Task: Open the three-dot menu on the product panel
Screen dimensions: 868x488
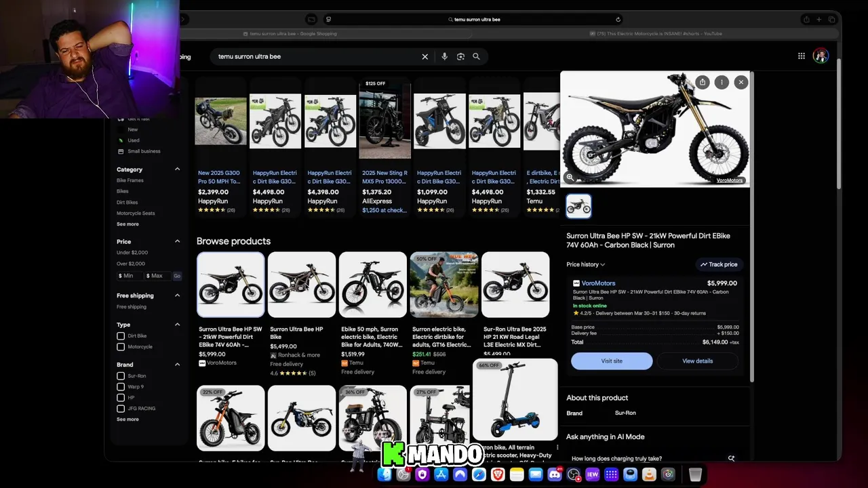Action: coord(722,82)
